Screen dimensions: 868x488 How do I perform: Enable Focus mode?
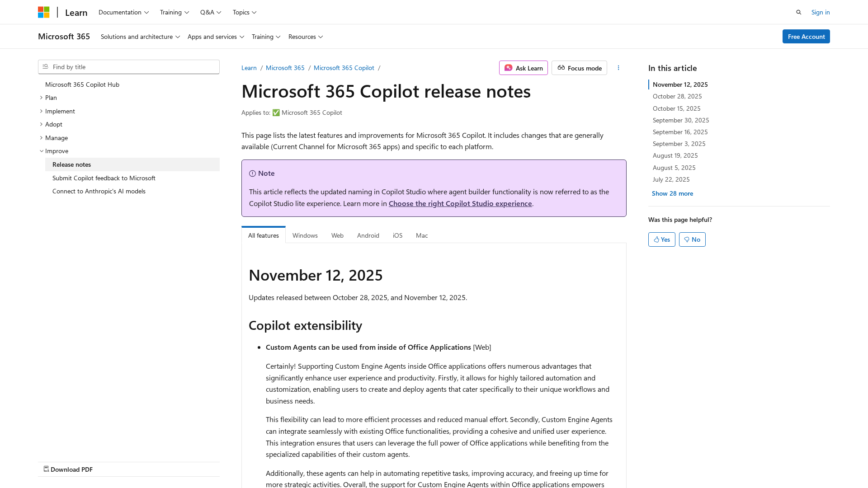coord(579,68)
